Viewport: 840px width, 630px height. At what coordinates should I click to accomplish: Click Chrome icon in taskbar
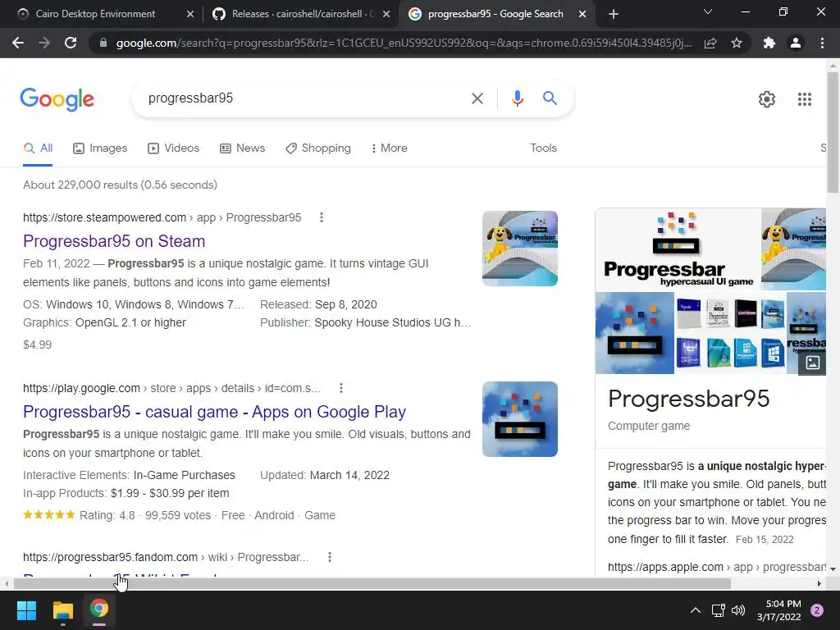99,609
